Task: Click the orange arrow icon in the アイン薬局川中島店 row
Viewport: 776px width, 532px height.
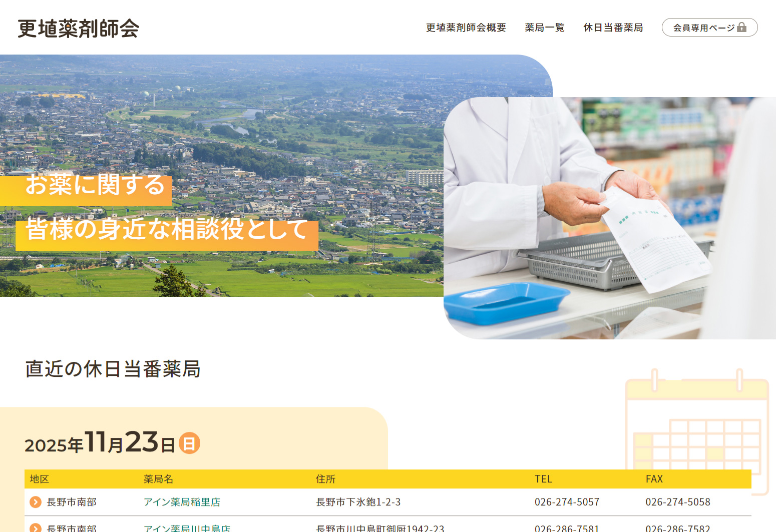Action: point(36,527)
